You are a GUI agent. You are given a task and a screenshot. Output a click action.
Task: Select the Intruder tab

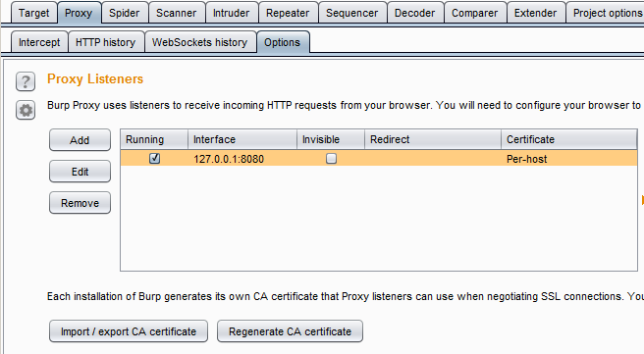tap(232, 13)
